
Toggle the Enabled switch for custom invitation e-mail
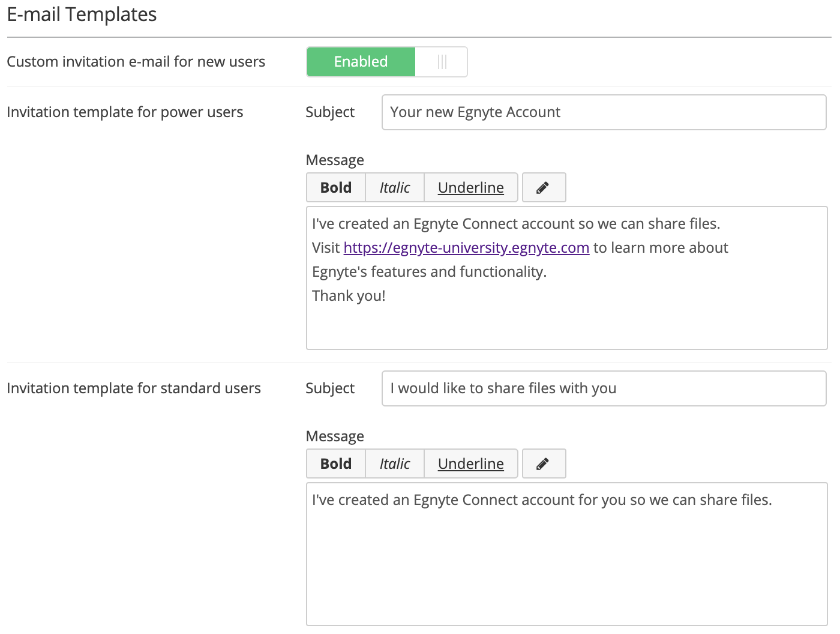coord(387,62)
